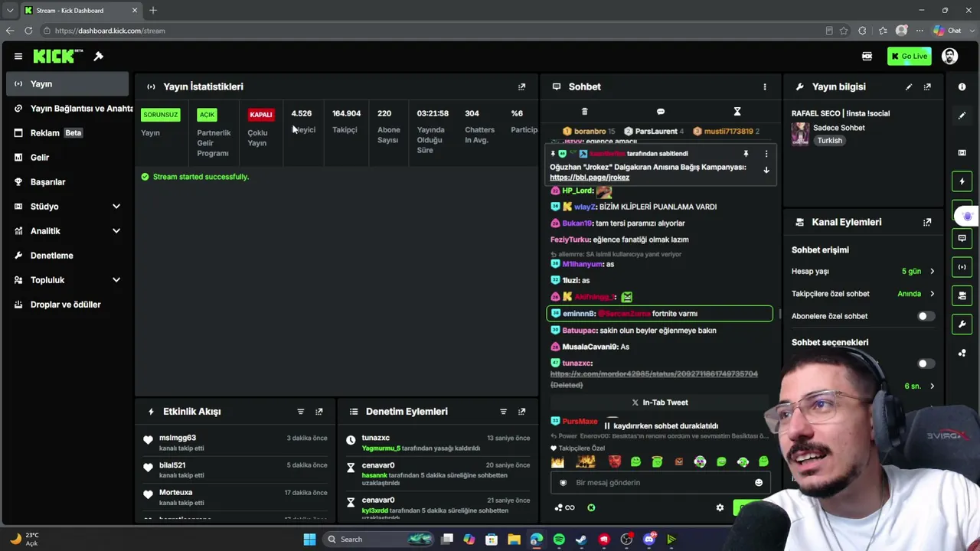Open Droplar ve ödüller page

pos(67,305)
